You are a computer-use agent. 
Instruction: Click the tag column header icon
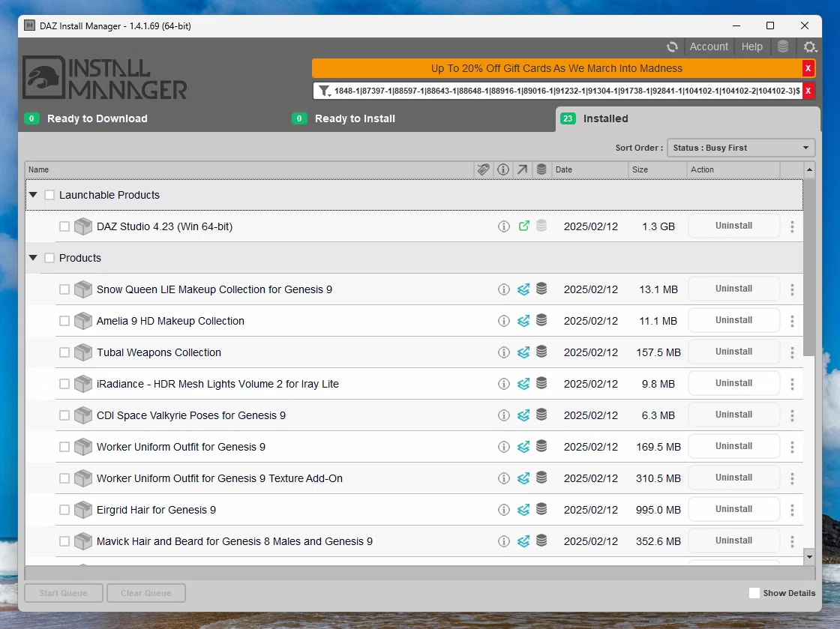point(483,169)
